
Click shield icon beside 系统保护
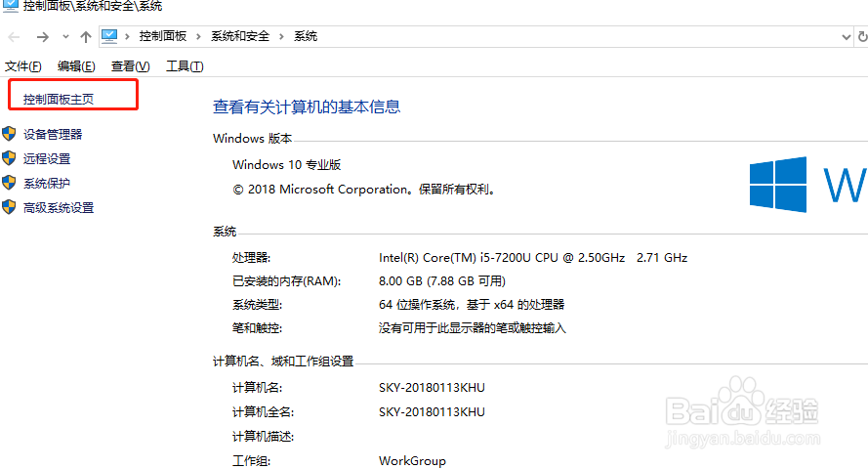(9, 183)
